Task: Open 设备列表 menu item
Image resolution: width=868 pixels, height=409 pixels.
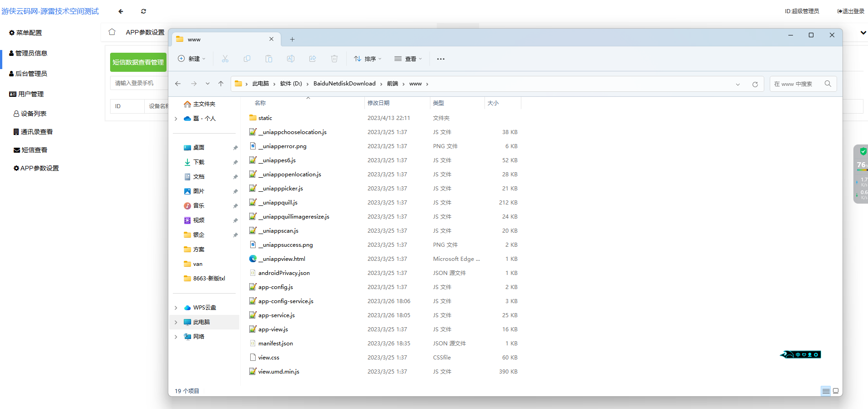Action: [x=30, y=114]
